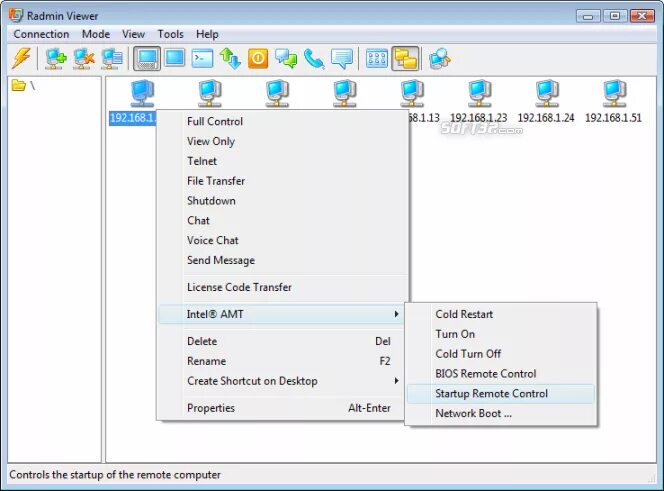The width and height of the screenshot is (664, 491).
Task: Choose File Transfer in context menu
Action: 283,181
